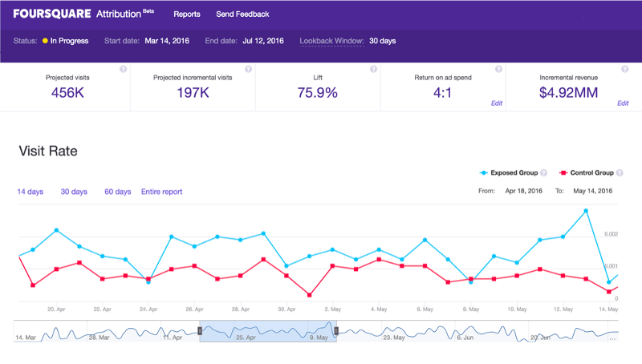Click the help icon on Return on ad spend card

coord(498,69)
